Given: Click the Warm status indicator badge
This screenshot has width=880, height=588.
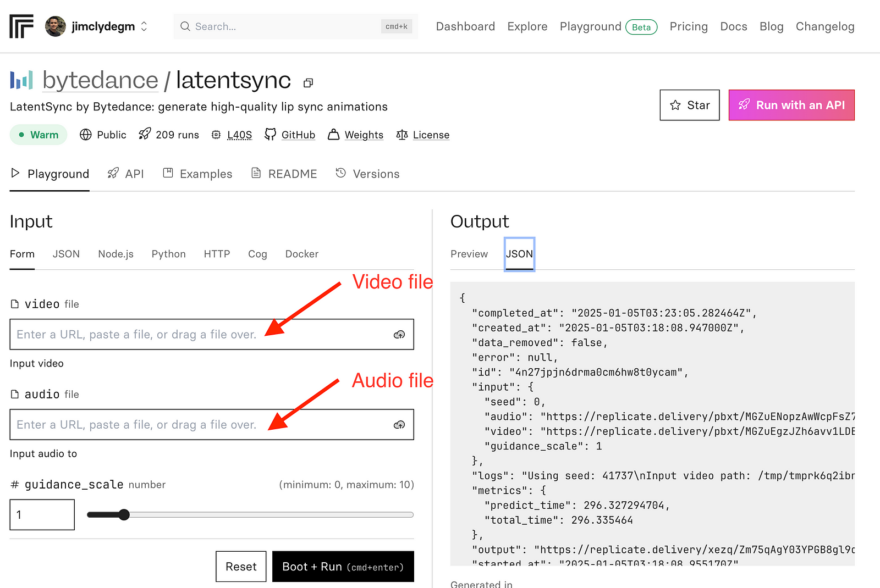Looking at the screenshot, I should point(38,135).
